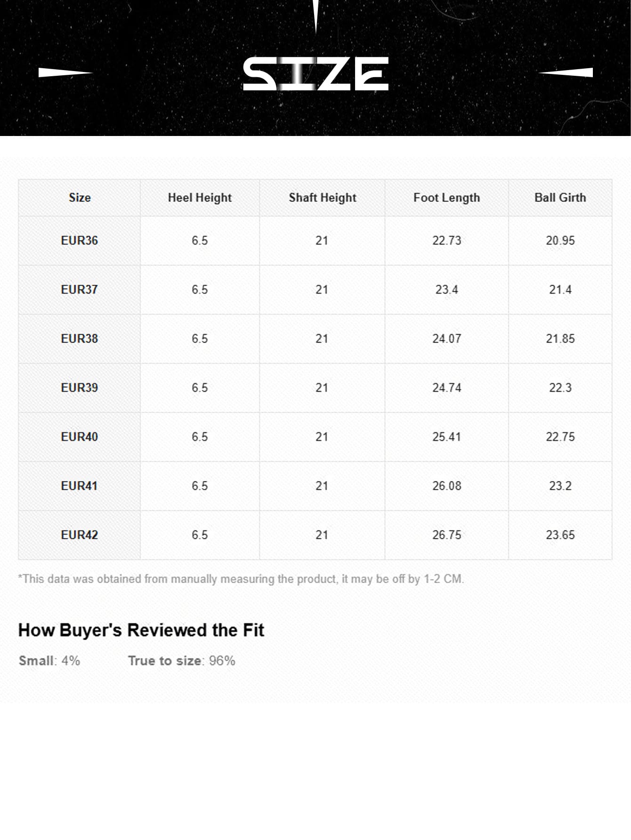
Task: Click the How Buyer's Reviewed the Fit heading
Action: (x=141, y=630)
